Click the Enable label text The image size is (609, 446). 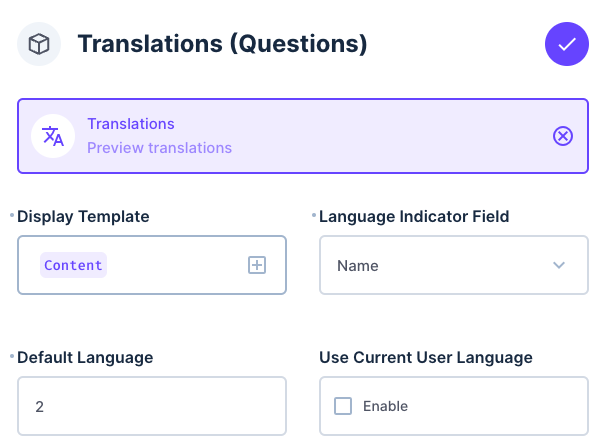tap(385, 406)
